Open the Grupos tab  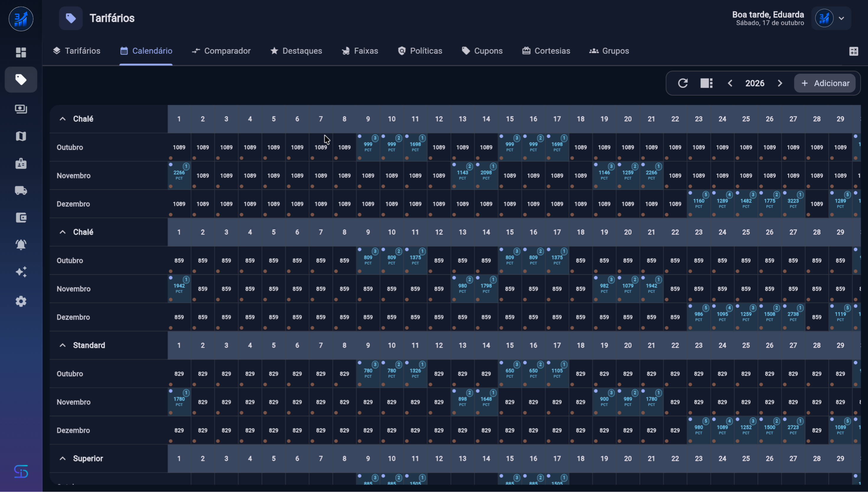pos(609,51)
